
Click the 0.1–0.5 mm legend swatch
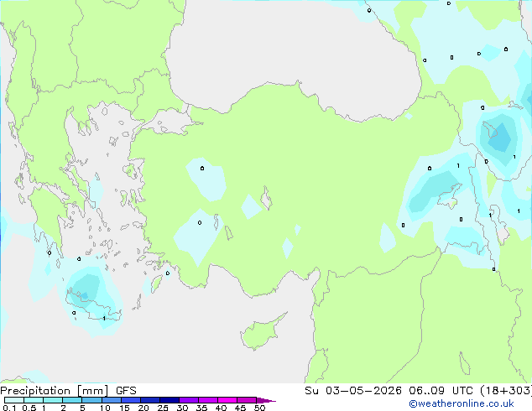[x=14, y=400]
